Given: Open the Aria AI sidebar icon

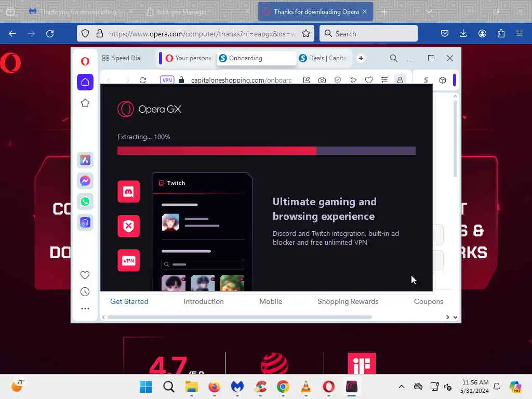Looking at the screenshot, I should [85, 160].
